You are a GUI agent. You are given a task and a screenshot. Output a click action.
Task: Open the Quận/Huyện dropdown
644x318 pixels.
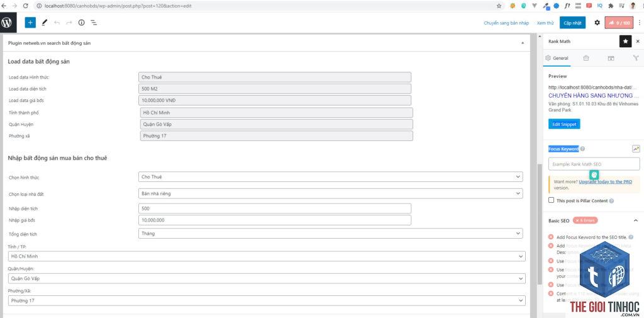267,278
